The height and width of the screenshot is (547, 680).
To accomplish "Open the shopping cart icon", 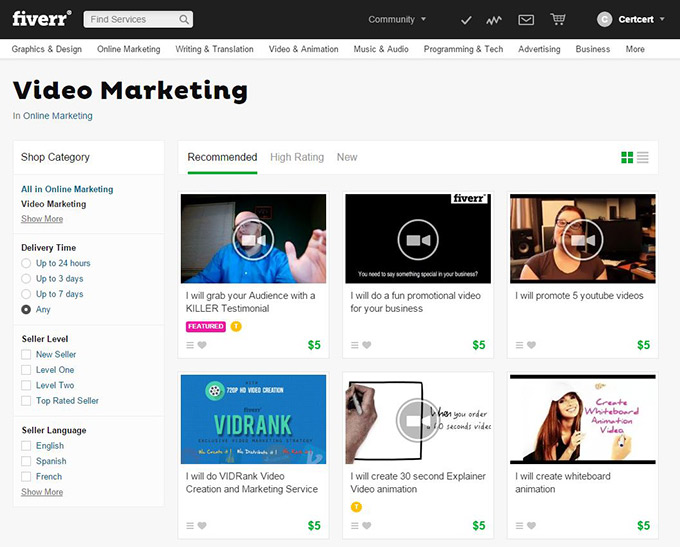I will click(x=558, y=19).
